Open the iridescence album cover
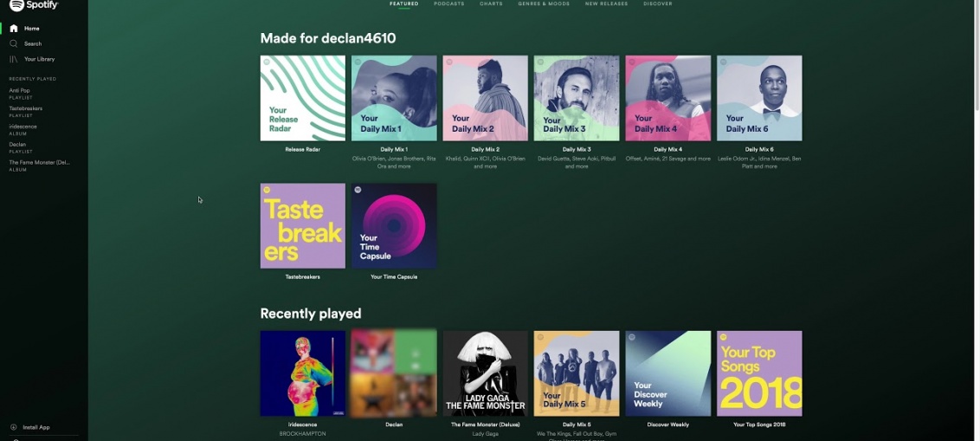Viewport: 980px width, 441px height. coord(302,373)
